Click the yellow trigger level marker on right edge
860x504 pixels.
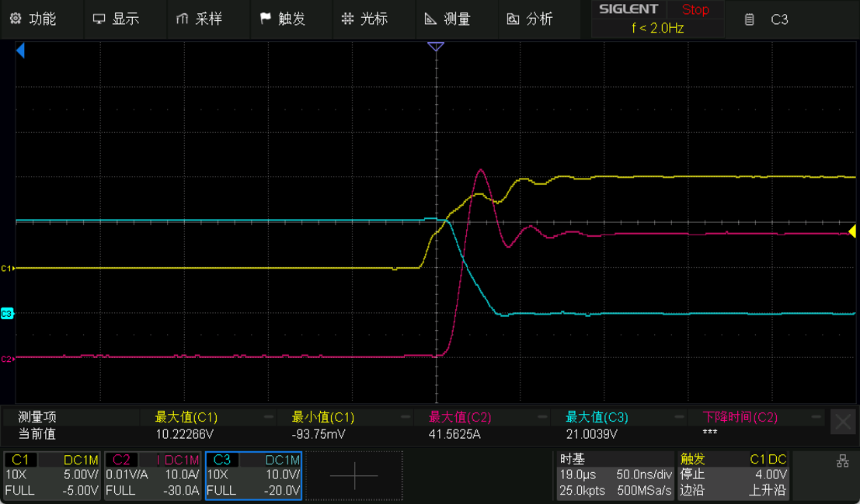pos(851,231)
